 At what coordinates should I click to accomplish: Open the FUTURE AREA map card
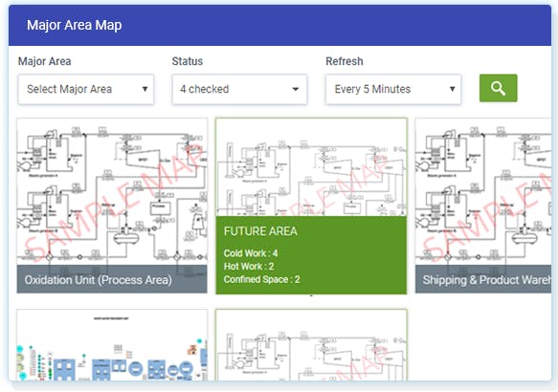(x=311, y=206)
